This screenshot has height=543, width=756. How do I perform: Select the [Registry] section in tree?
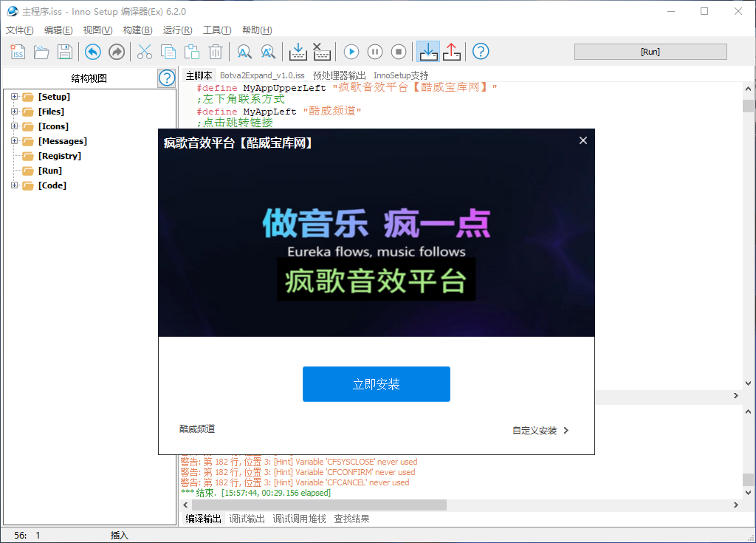pos(59,156)
